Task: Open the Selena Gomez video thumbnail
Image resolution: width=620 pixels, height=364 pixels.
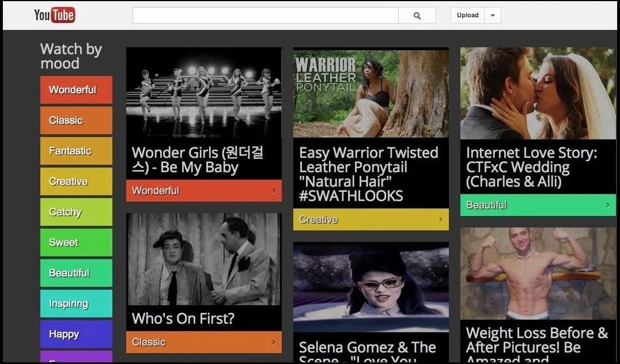Action: tap(371, 287)
